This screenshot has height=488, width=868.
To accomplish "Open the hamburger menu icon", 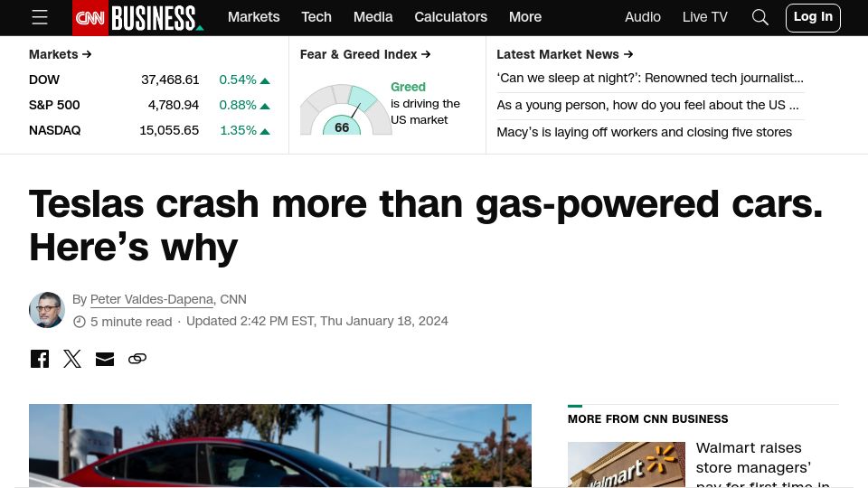I will (x=39, y=17).
